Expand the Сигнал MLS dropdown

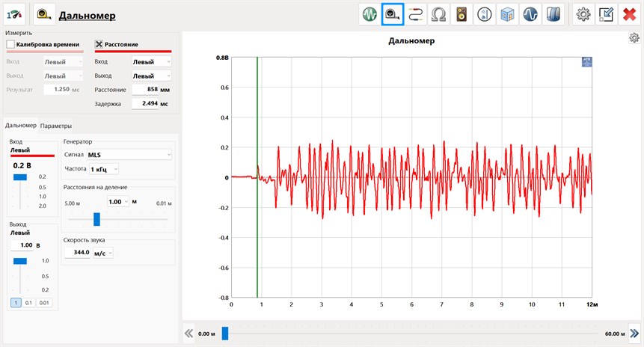point(129,155)
